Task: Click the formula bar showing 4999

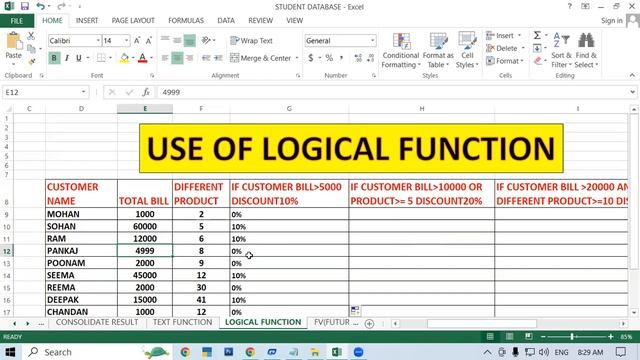Action: [x=394, y=92]
